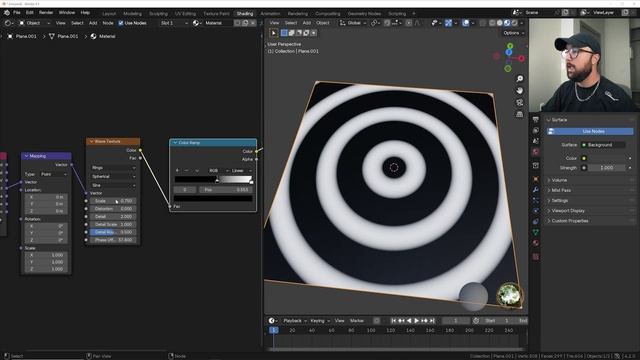Click the Color Ramp gradient bar
Image resolution: width=640 pixels, height=360 pixels.
214,179
